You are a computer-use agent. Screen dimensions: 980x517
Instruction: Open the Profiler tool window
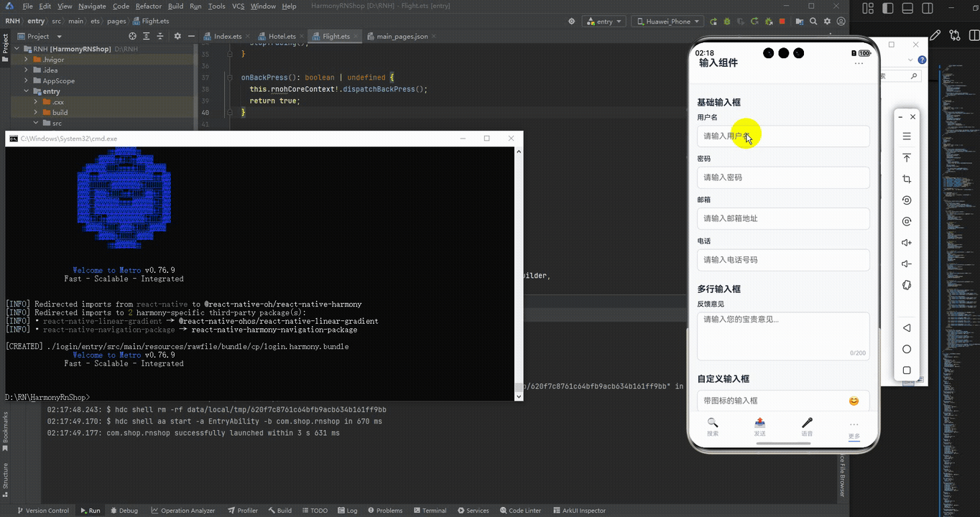243,511
